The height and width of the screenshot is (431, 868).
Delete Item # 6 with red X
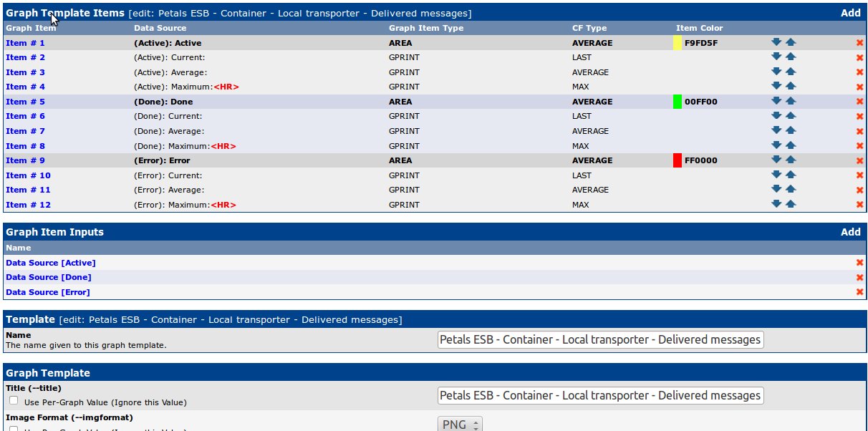tap(859, 116)
